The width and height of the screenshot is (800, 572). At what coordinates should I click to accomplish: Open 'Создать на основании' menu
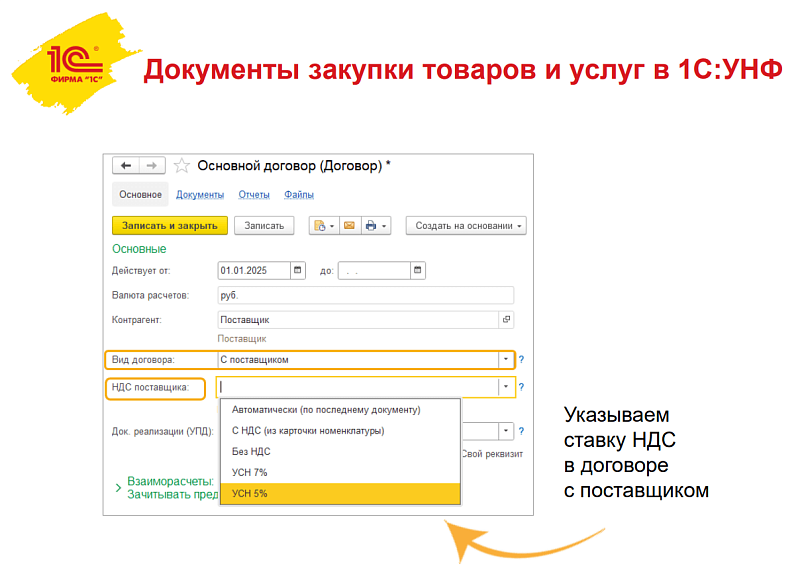coord(466,226)
